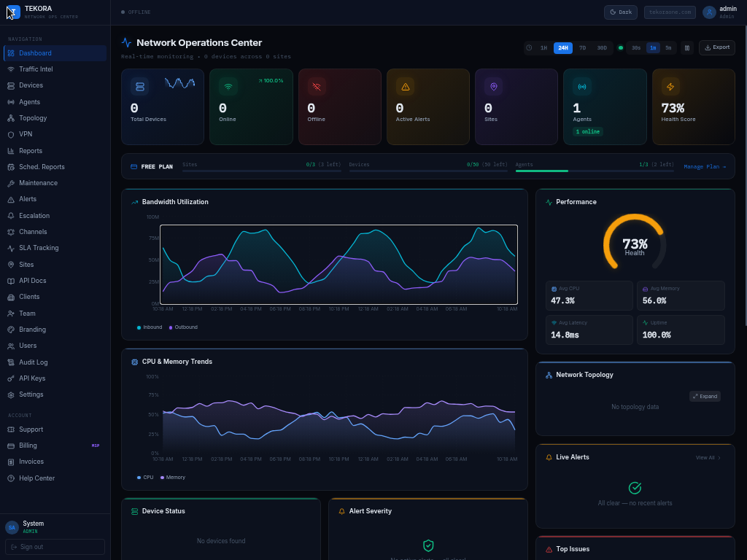The width and height of the screenshot is (747, 560).
Task: Toggle Outbound series in bandwidth legend
Action: pos(183,327)
